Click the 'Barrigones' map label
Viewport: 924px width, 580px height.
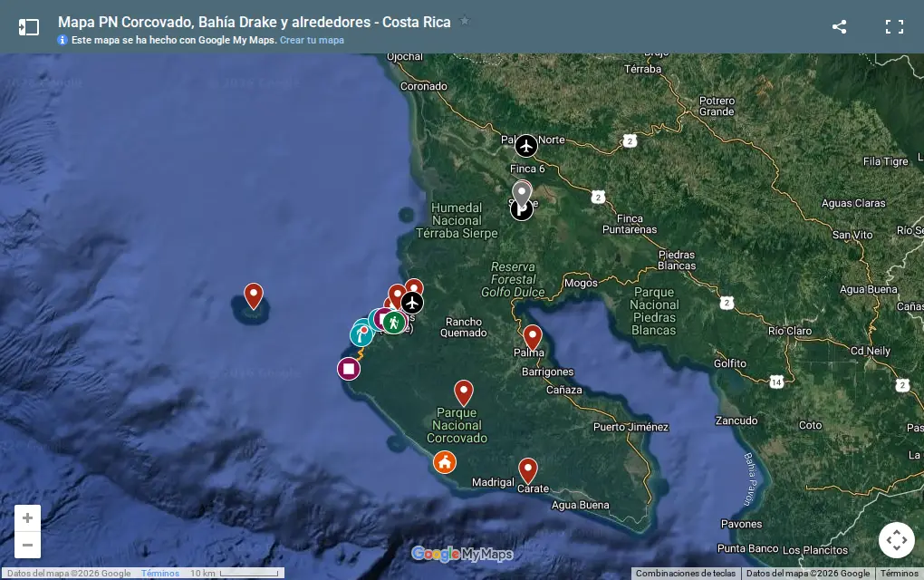[x=547, y=372]
